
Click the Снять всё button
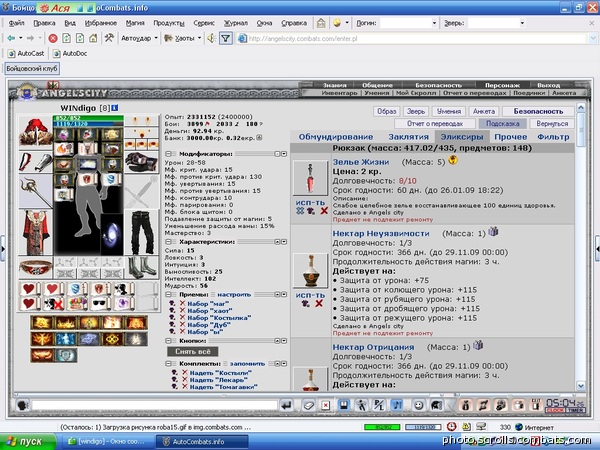(192, 351)
